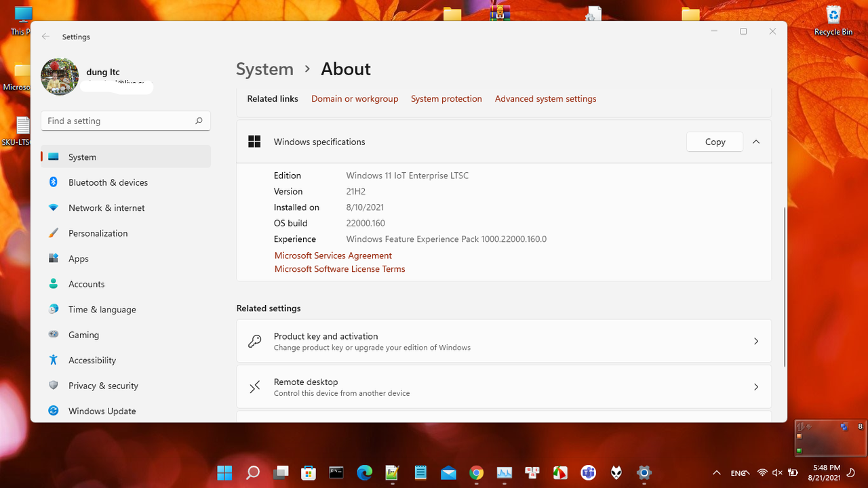Click the Wi-Fi network tray icon

(x=762, y=472)
